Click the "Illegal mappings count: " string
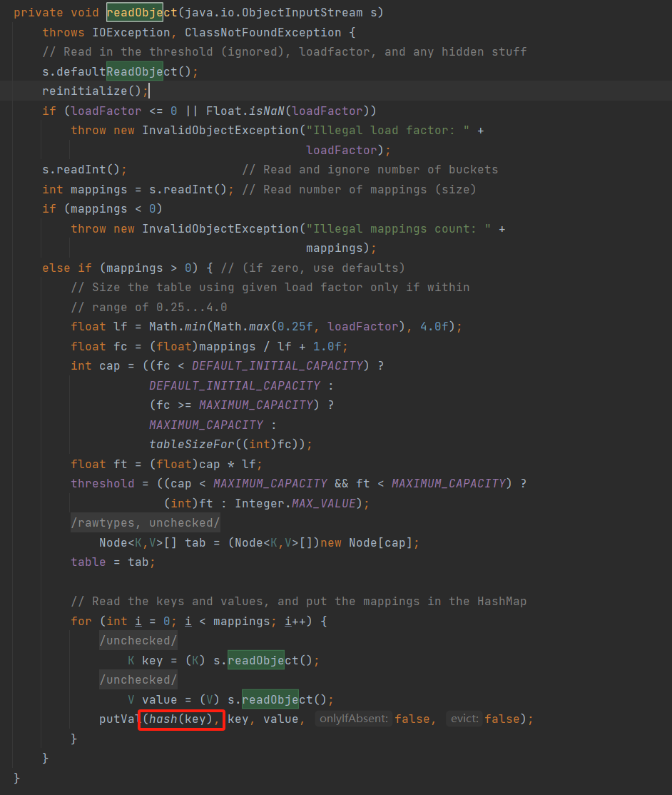672x795 pixels. pos(399,229)
